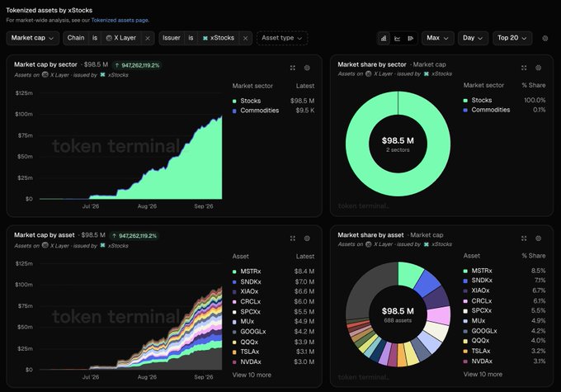The width and height of the screenshot is (561, 392).
Task: Expand the Market share by asset chart fullscreen
Action: point(524,239)
